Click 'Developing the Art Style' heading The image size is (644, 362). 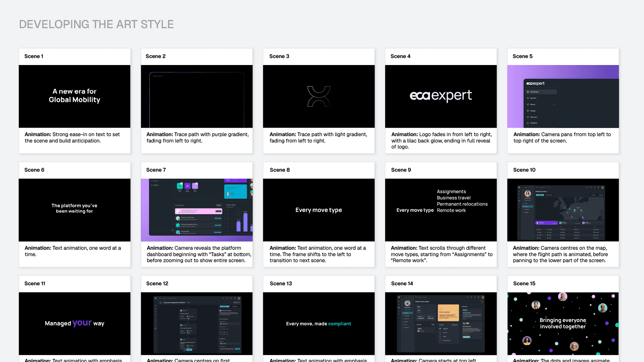(x=96, y=24)
